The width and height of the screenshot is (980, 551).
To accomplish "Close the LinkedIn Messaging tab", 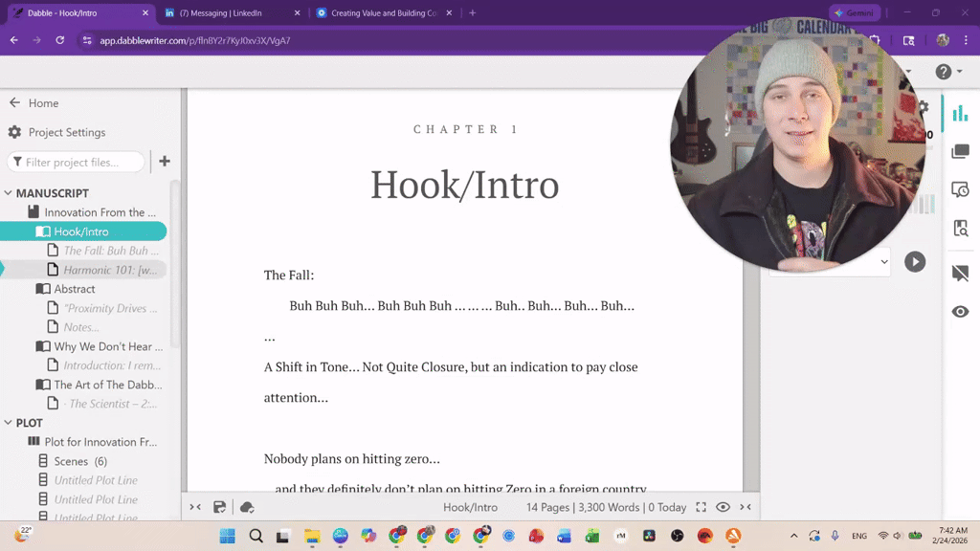I will [x=297, y=12].
